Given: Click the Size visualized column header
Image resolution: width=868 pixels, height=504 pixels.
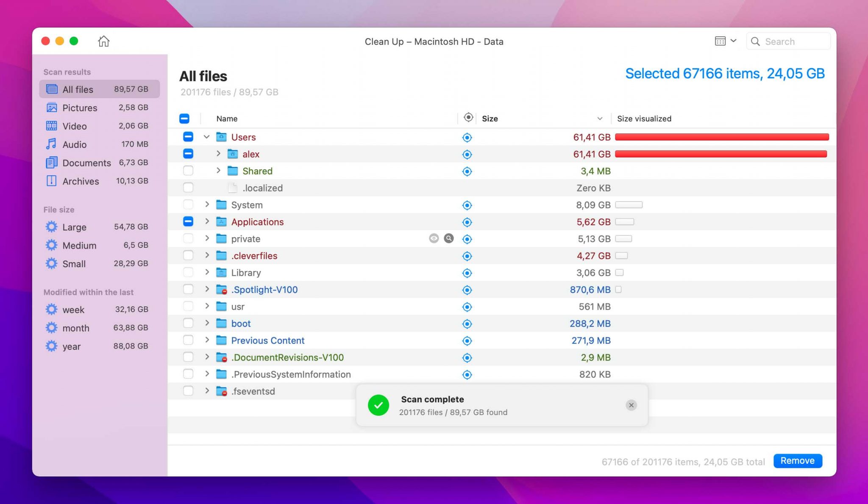Looking at the screenshot, I should (644, 119).
